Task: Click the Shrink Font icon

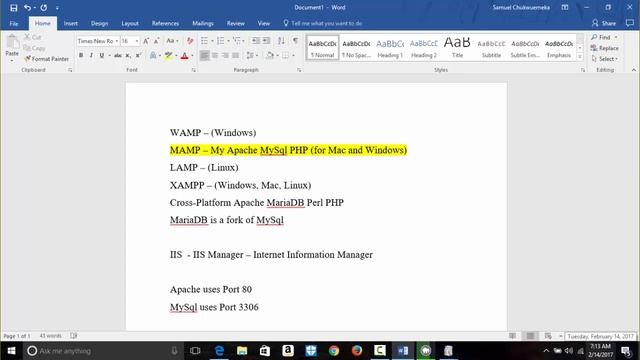Action: point(156,41)
